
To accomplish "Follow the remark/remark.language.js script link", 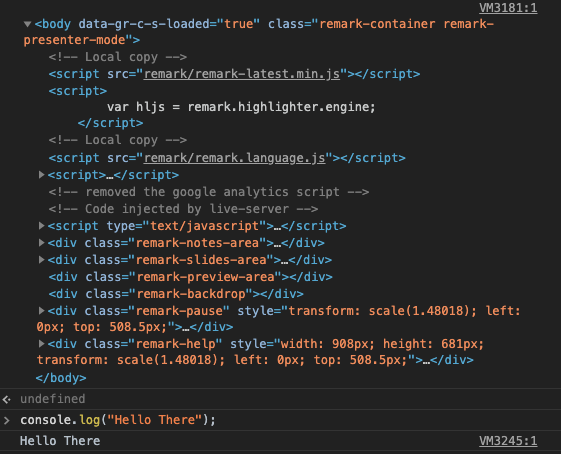I will (234, 158).
